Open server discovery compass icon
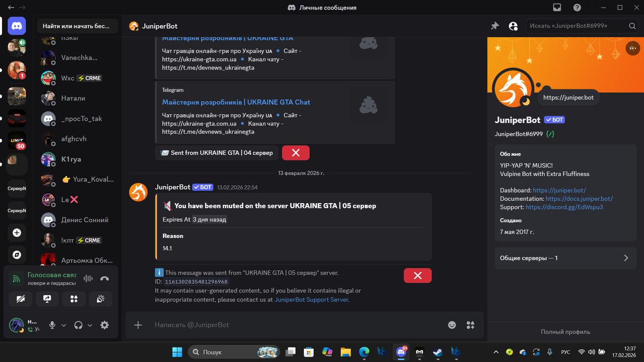The image size is (644, 362). coord(17,255)
